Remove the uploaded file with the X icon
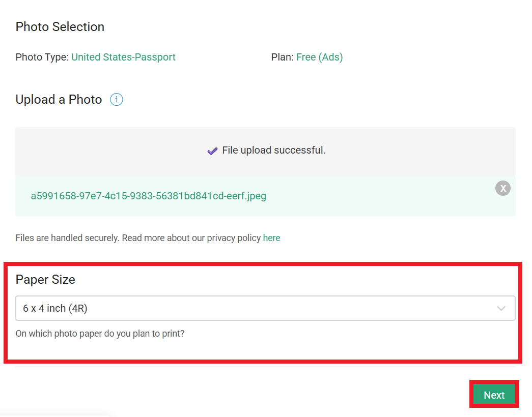The width and height of the screenshot is (532, 417). coord(503,188)
